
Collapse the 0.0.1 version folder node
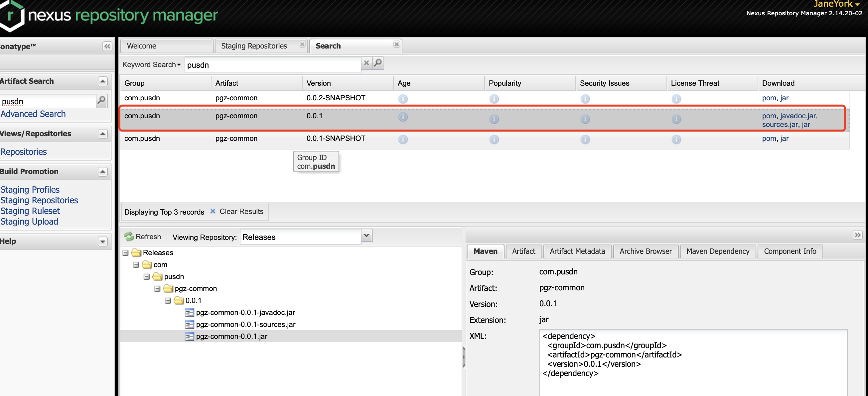point(168,301)
